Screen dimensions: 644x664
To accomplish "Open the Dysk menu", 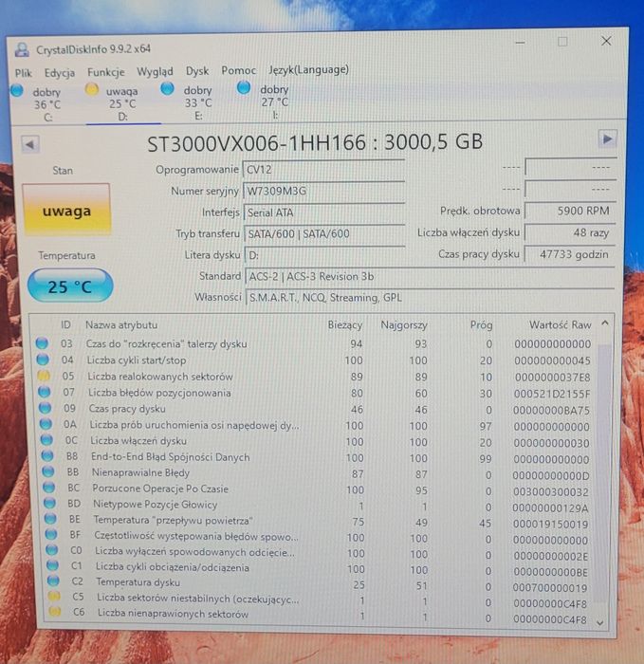I will [x=197, y=71].
